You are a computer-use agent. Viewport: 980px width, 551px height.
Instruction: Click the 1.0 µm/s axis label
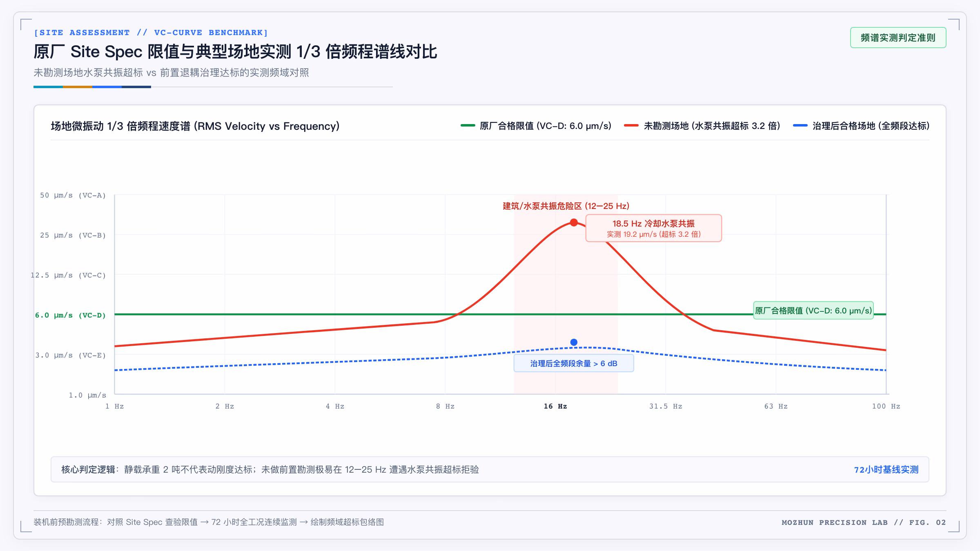[87, 395]
